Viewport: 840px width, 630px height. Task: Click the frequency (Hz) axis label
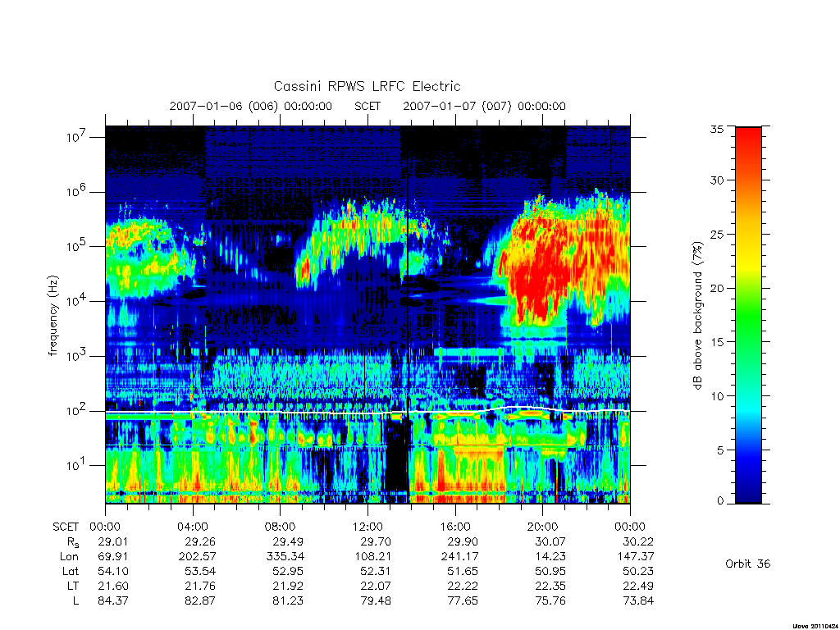[x=52, y=316]
